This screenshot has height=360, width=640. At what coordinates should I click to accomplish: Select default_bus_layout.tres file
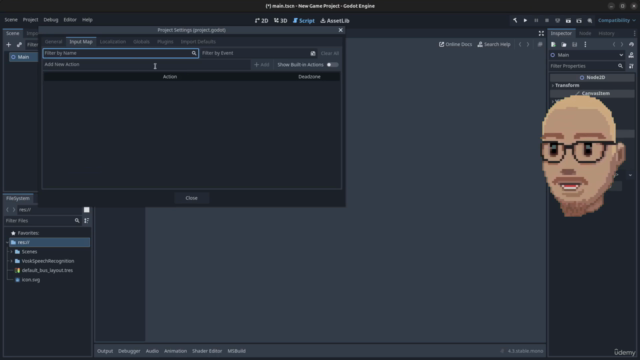(47, 270)
